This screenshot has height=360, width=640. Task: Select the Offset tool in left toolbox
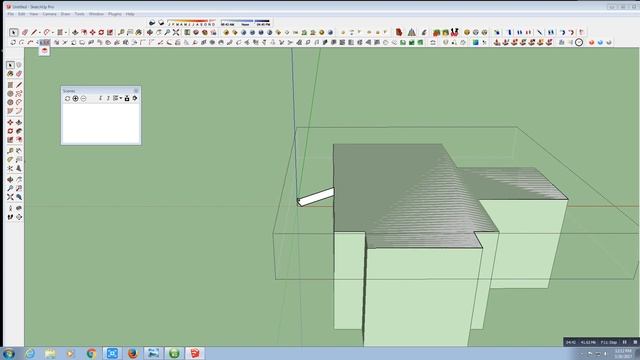19,140
